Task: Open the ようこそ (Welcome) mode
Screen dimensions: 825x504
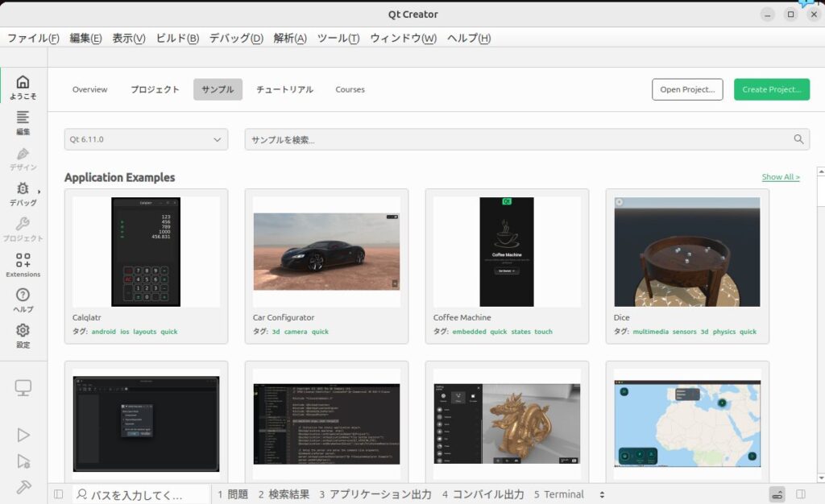Action: point(23,87)
